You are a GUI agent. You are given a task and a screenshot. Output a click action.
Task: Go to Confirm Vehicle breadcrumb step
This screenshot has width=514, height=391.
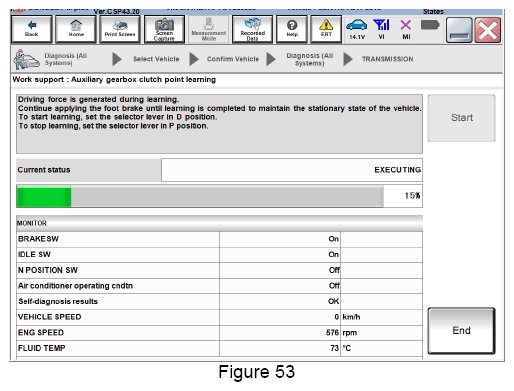[233, 59]
